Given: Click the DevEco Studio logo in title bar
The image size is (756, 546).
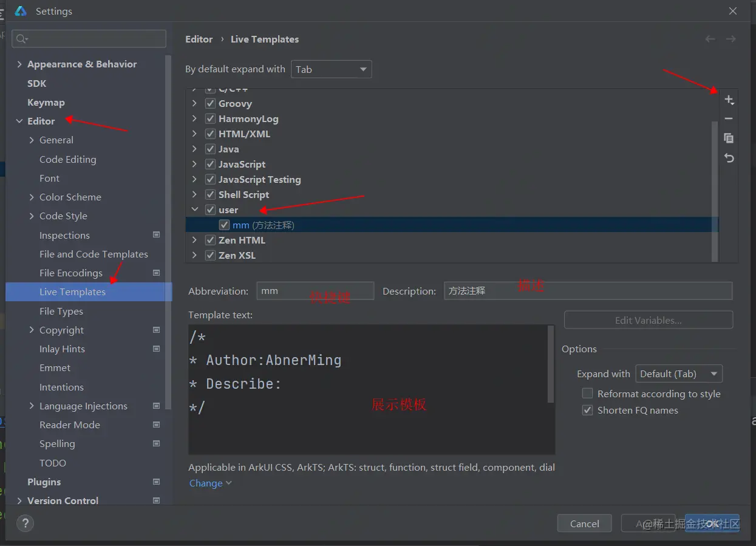Looking at the screenshot, I should [21, 11].
